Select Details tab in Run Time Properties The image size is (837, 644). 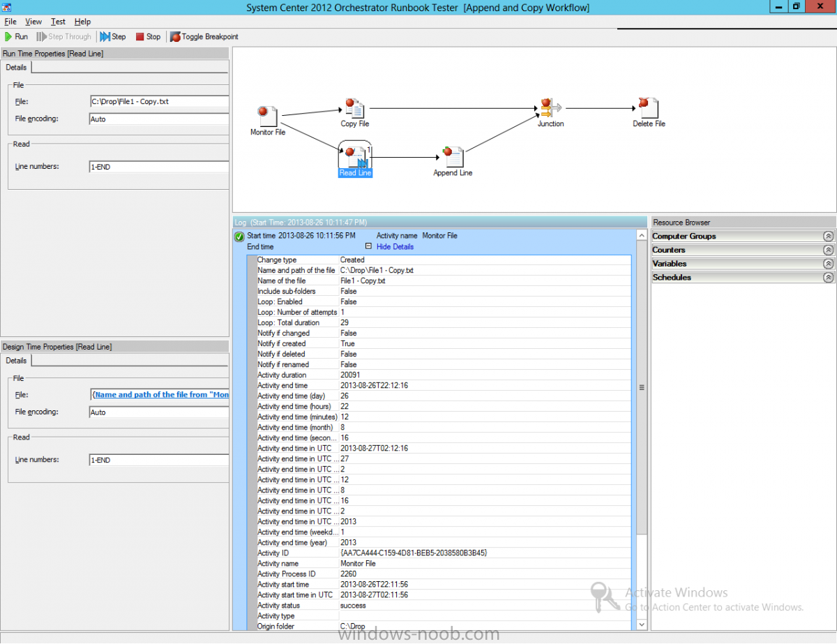(16, 68)
